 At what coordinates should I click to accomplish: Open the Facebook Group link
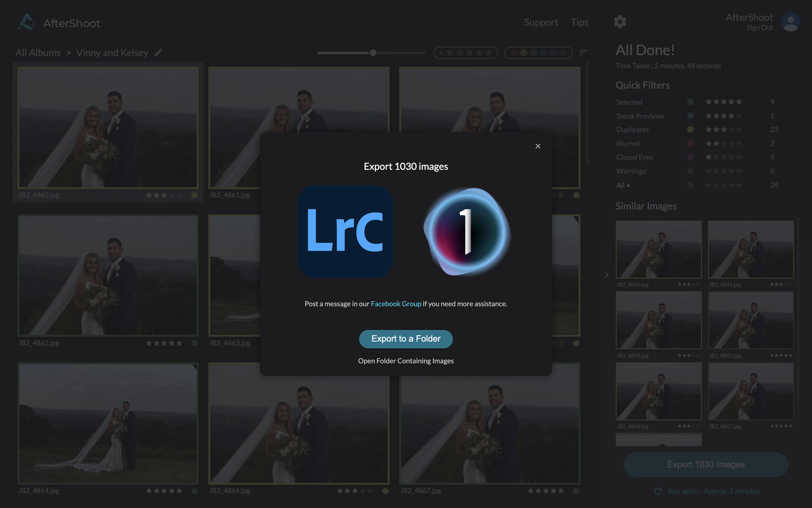[396, 304]
